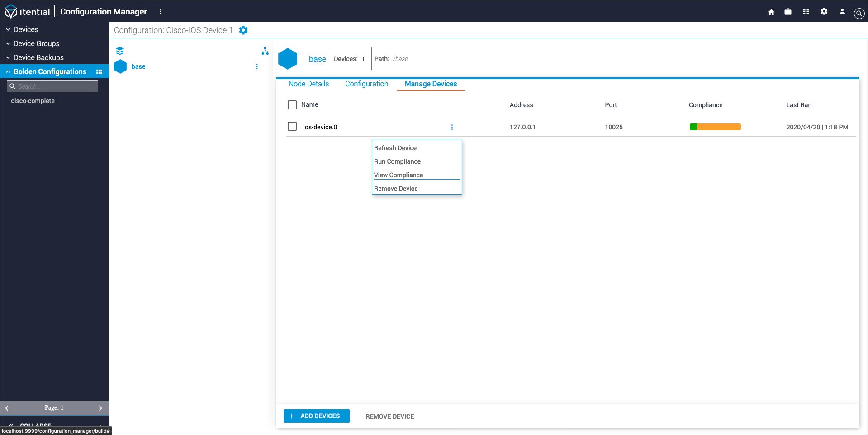Image resolution: width=868 pixels, height=435 pixels.
Task: Expand the Device Backups section
Action: click(54, 57)
